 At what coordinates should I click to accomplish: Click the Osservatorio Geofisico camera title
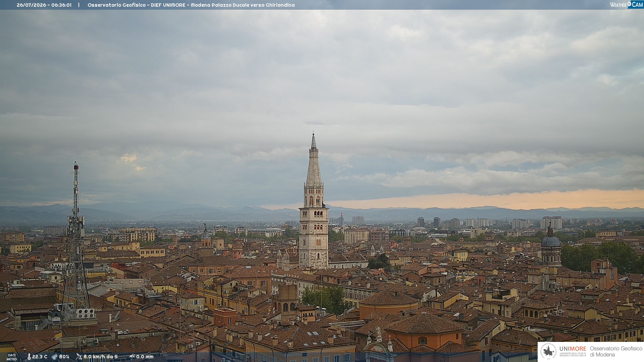click(x=191, y=5)
